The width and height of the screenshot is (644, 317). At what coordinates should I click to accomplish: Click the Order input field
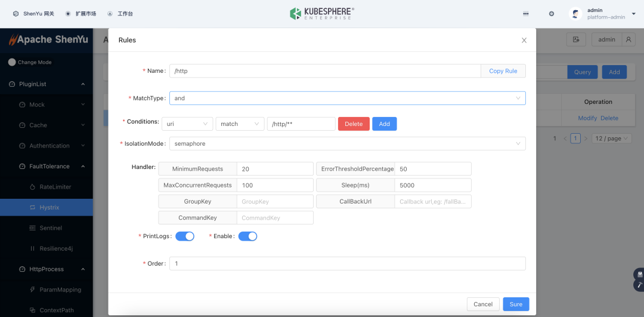(348, 263)
